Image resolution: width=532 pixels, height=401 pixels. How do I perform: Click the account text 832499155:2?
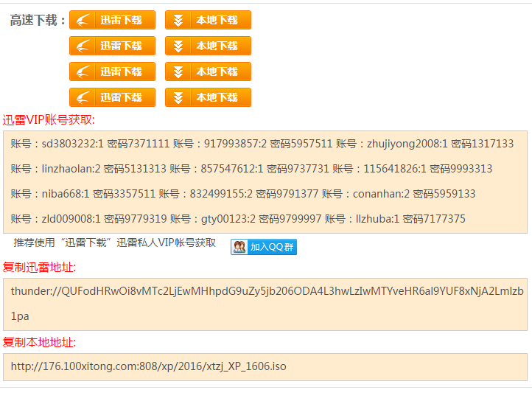[x=221, y=194]
